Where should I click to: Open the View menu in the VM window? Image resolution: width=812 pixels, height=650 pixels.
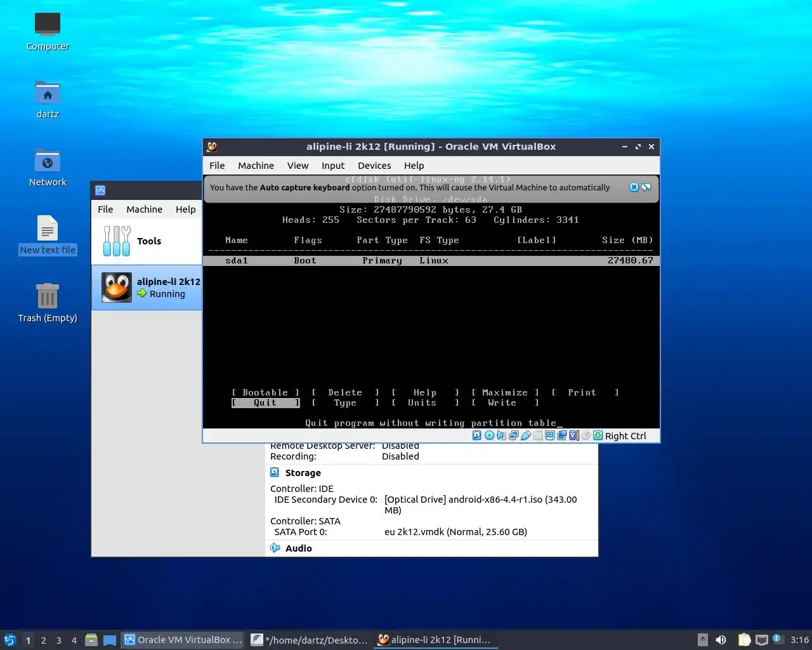pos(298,166)
